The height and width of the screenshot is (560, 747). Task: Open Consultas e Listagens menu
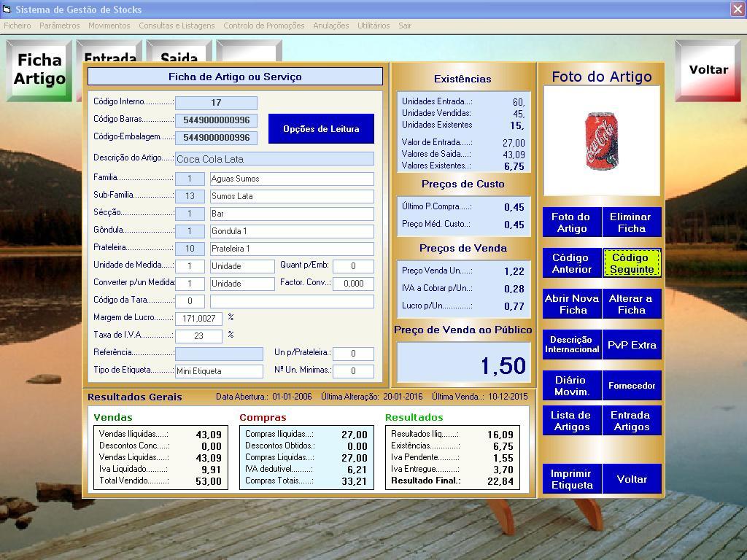pyautogui.click(x=177, y=26)
